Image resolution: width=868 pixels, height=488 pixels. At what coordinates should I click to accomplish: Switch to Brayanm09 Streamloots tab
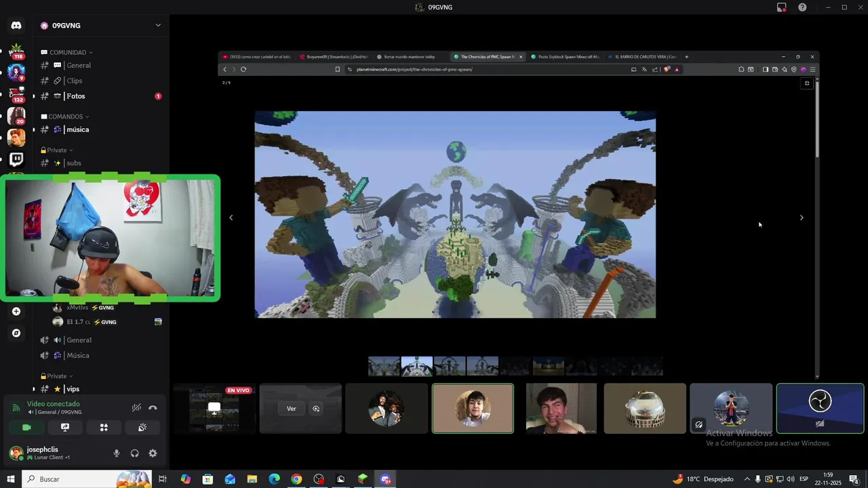coord(332,57)
